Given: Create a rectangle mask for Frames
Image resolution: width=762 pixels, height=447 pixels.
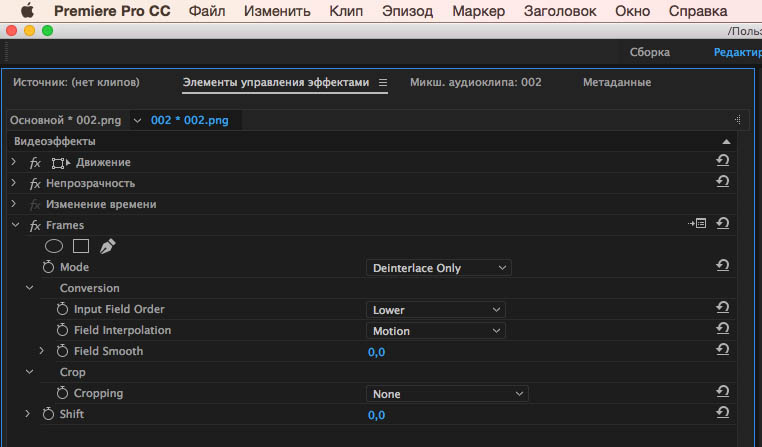Looking at the screenshot, I should click(81, 246).
